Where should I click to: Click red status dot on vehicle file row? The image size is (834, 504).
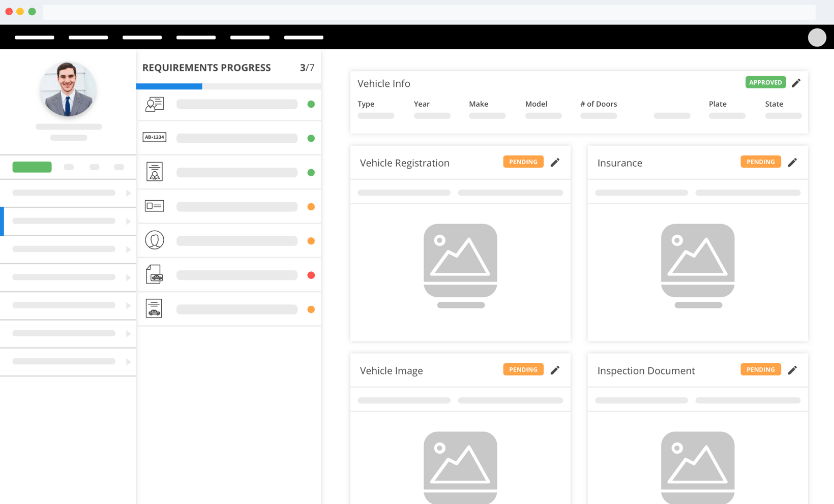click(311, 275)
